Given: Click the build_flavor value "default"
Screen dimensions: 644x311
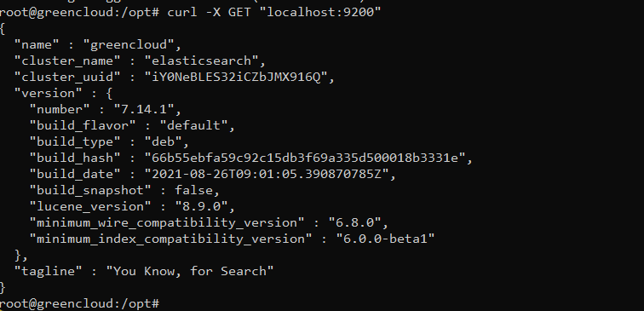Looking at the screenshot, I should click(x=193, y=125).
